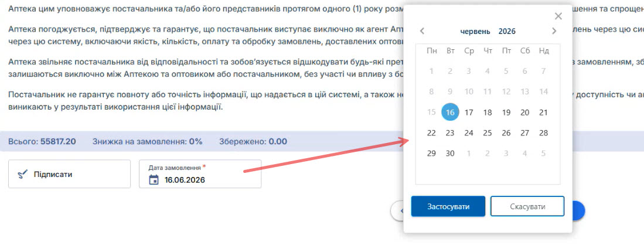644x252 pixels.
Task: Click the signature pen icon
Action: click(x=22, y=175)
